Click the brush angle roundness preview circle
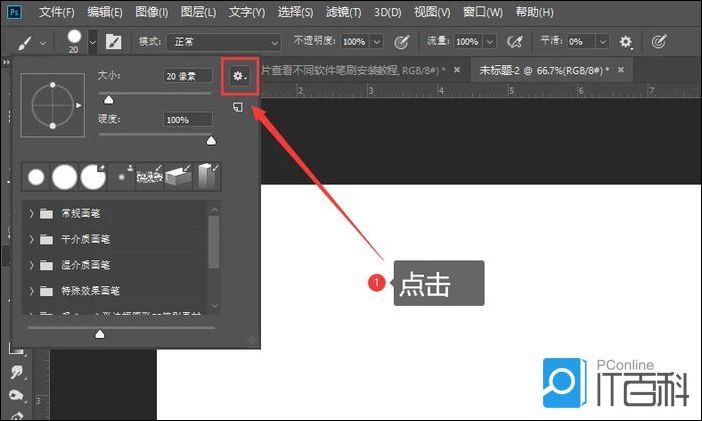The width and height of the screenshot is (702, 421). pos(53,105)
